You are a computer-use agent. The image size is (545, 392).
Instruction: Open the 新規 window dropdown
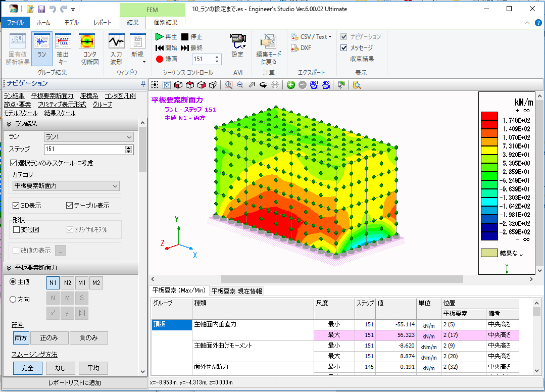[x=138, y=48]
